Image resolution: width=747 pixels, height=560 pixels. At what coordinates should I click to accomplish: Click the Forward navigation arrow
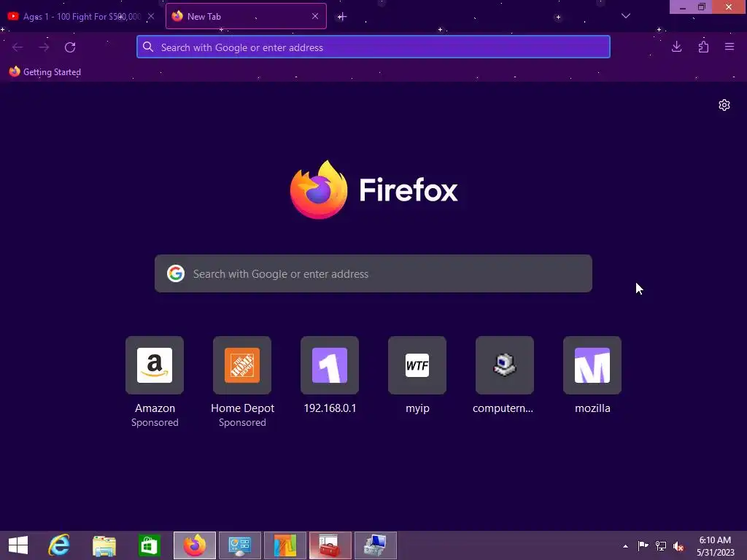coord(44,47)
